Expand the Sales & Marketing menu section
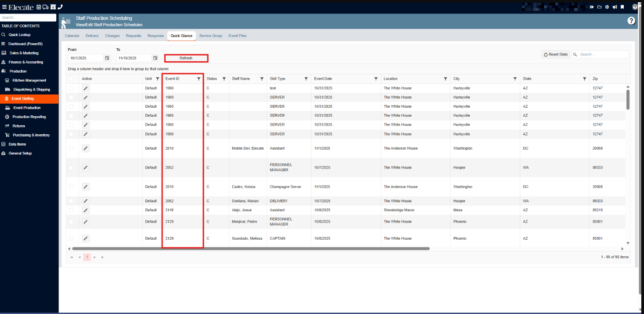Screen dimensions: 644x314 [x=24, y=53]
